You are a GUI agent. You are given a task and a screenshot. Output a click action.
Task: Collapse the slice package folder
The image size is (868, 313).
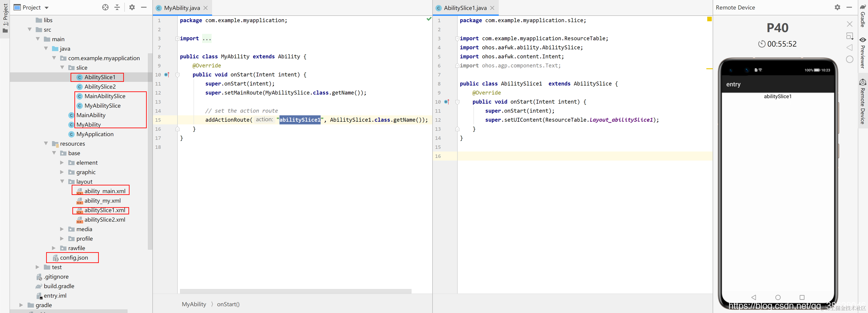62,67
